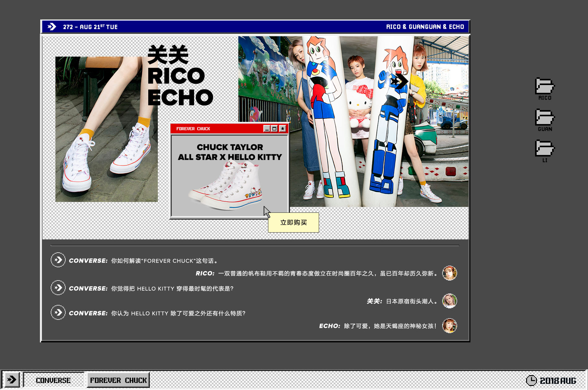588x390 pixels.
Task: Maximize the FOREVER CHUCK popup window
Action: click(x=275, y=129)
